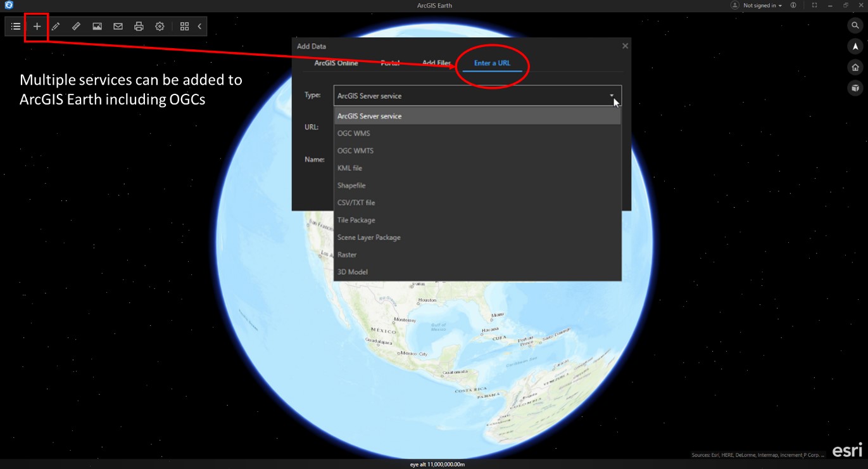868x469 pixels.
Task: Click the info icon in the title bar
Action: coord(793,5)
